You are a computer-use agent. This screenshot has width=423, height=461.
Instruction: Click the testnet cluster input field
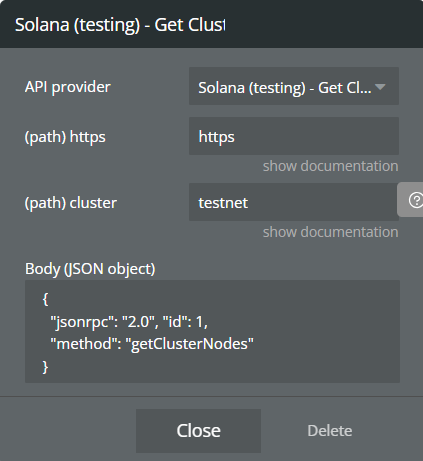(294, 202)
